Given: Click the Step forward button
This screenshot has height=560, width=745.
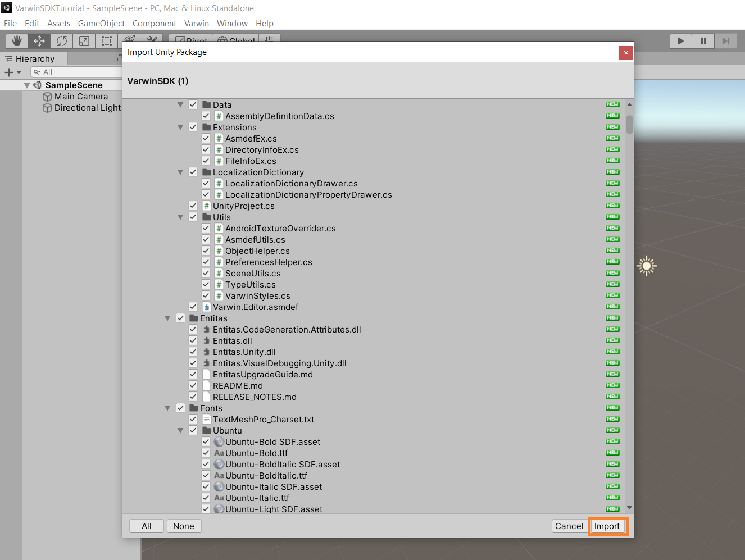Looking at the screenshot, I should point(726,41).
